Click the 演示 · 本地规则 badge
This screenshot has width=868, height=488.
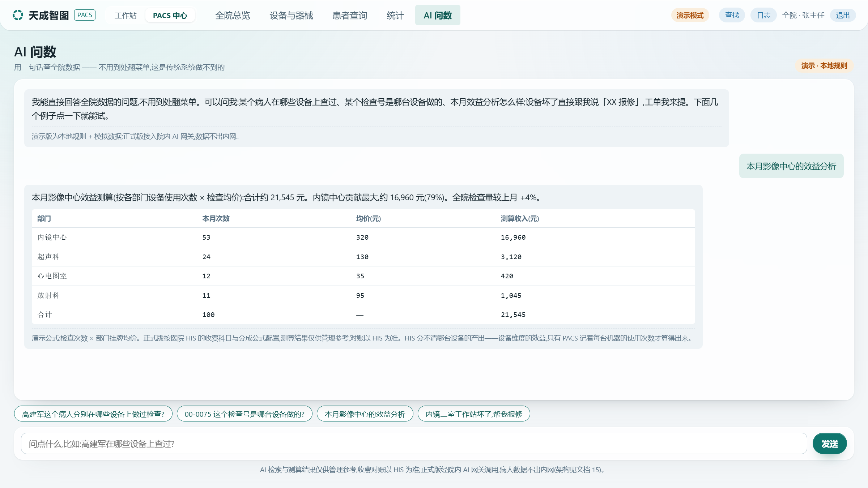824,66
